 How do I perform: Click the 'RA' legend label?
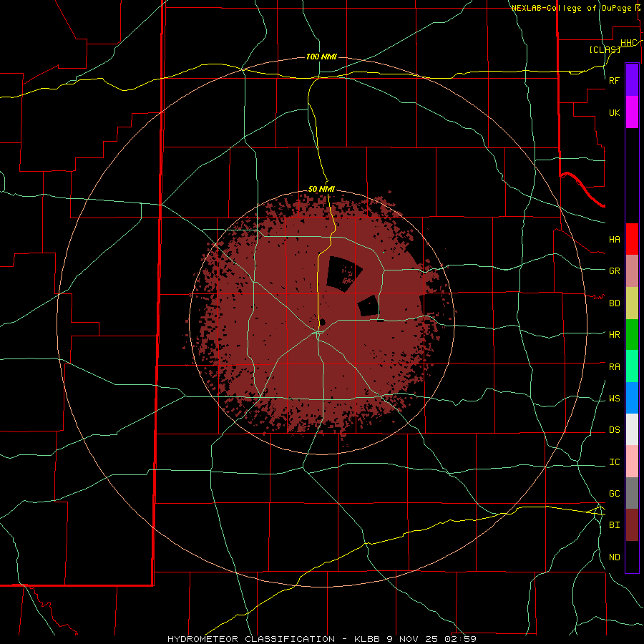point(615,367)
